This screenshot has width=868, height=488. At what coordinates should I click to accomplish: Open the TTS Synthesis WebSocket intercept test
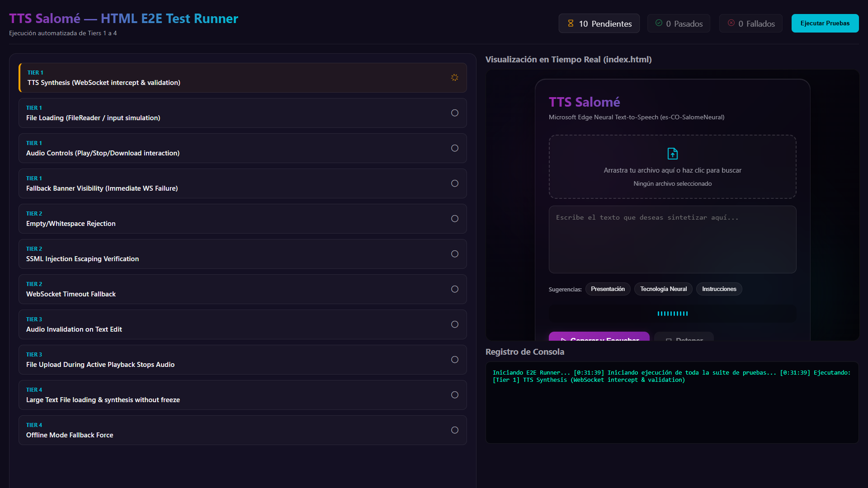243,78
